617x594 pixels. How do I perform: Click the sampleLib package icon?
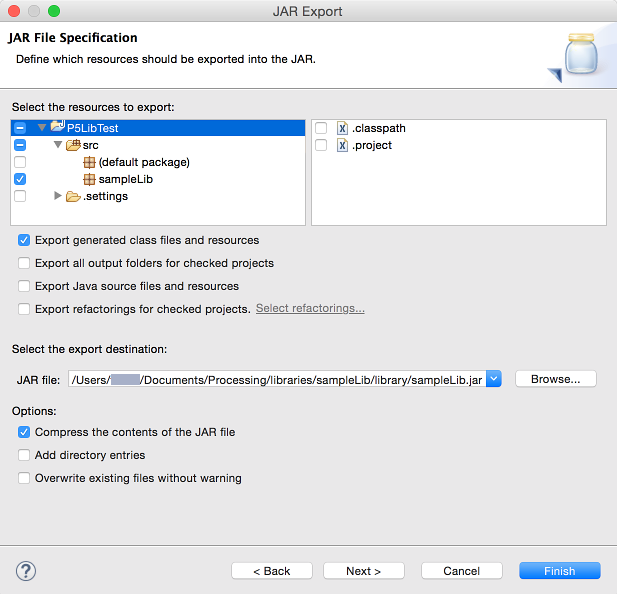(89, 179)
